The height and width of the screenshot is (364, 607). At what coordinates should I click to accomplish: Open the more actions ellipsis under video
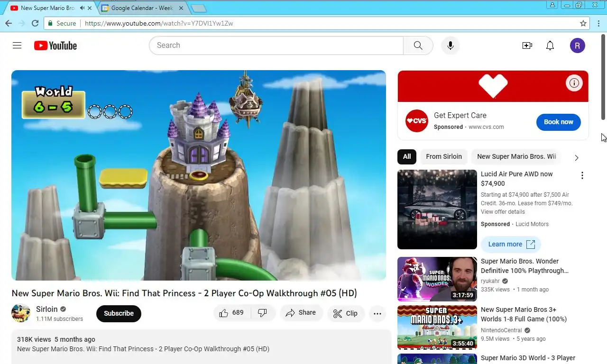tap(377, 313)
